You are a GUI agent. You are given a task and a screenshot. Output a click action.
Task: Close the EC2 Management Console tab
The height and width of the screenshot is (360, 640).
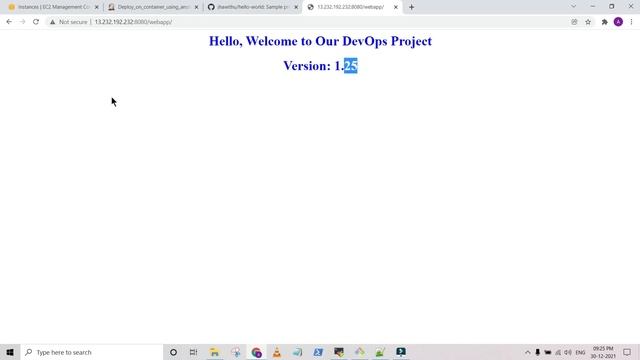(97, 7)
